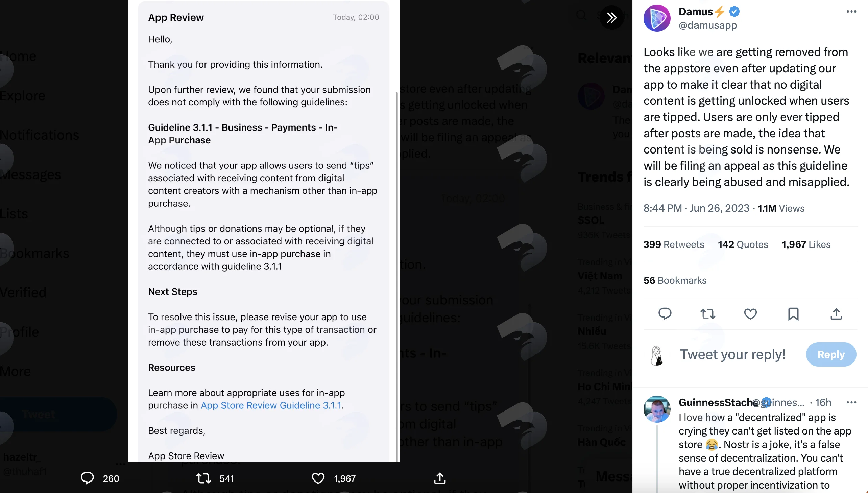Open GuinnessStache reply's more options menu
The width and height of the screenshot is (868, 493).
click(x=851, y=402)
